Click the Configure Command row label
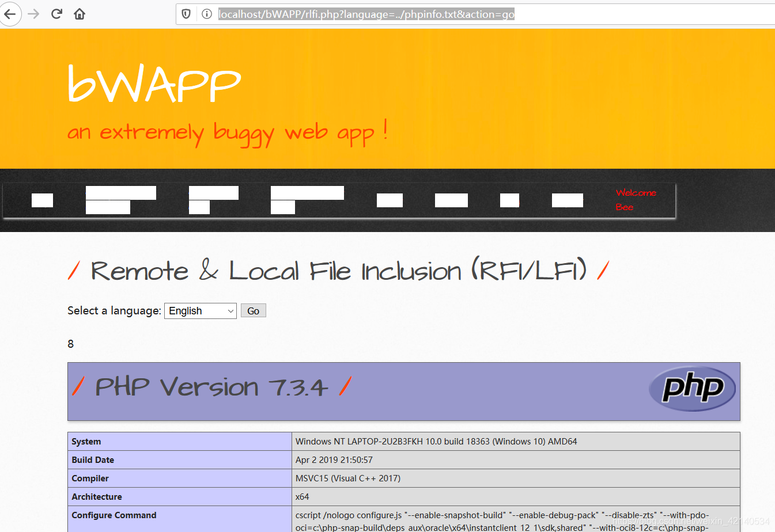The width and height of the screenshot is (775, 532). (114, 515)
